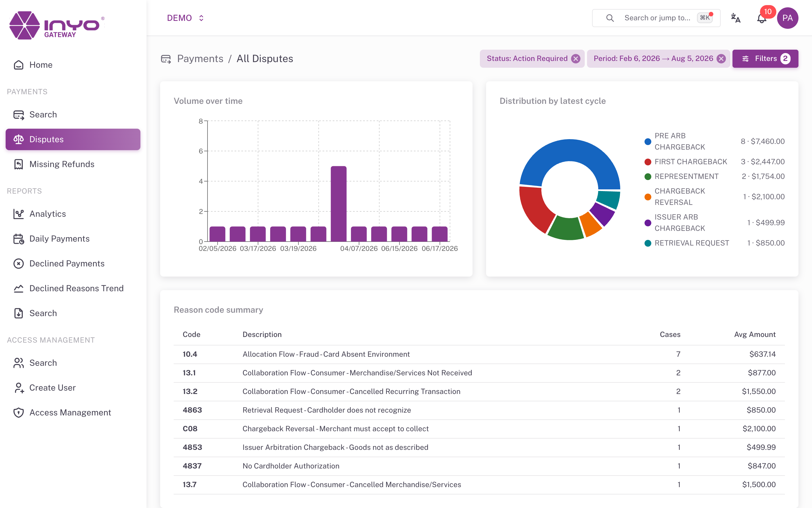Image resolution: width=812 pixels, height=508 pixels.
Task: Select reason code 4853 row
Action: [479, 448]
